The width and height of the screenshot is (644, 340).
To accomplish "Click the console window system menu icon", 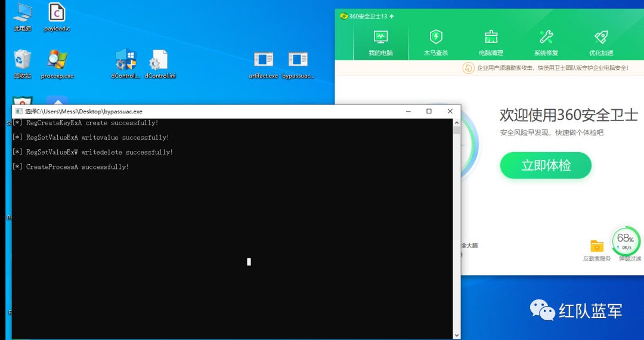I will click(19, 112).
